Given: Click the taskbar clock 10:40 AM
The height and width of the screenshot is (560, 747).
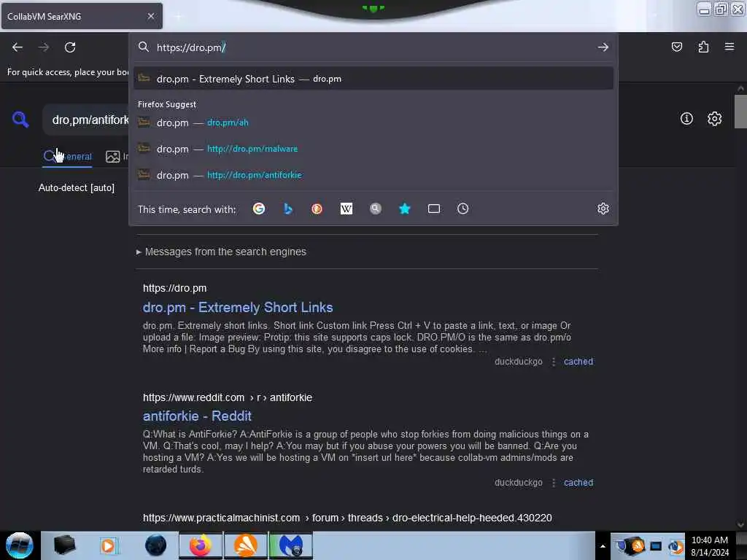Looking at the screenshot, I should [709, 540].
